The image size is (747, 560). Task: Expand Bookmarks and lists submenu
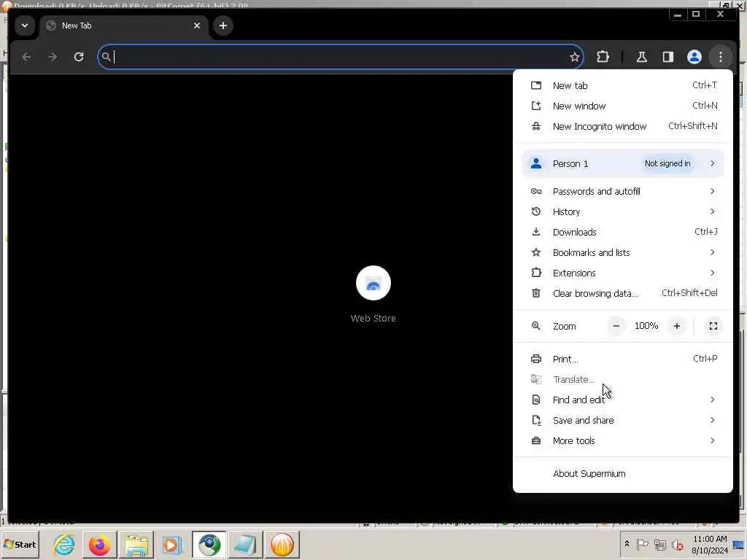coord(623,252)
